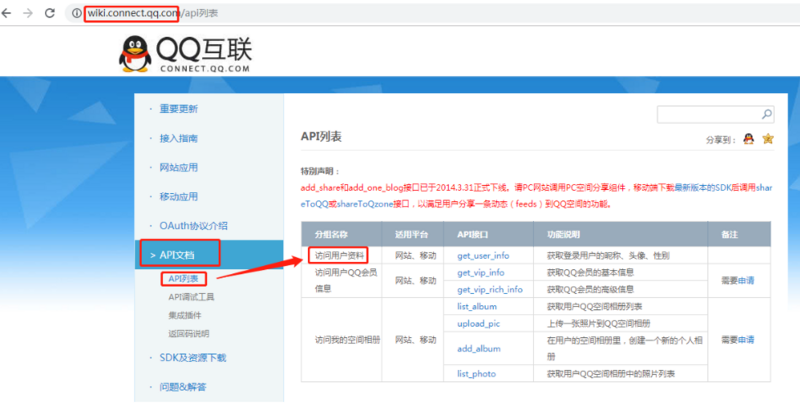The width and height of the screenshot is (800, 406).
Task: Click the API列表 page heading
Action: 321,136
